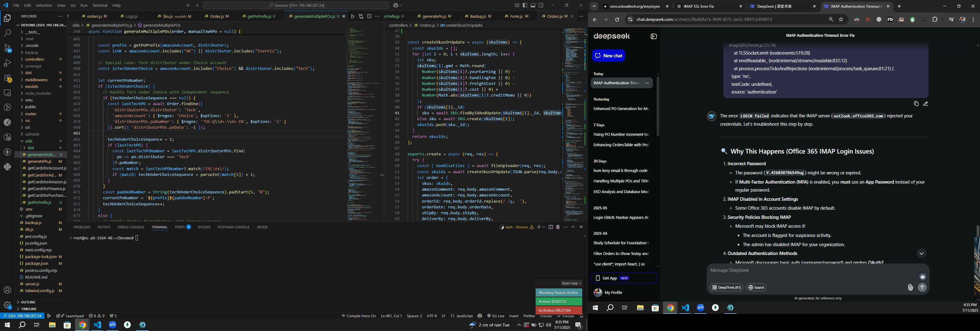The height and width of the screenshot is (331, 980).
Task: Edit the DeepSeek user message with pencil icon
Action: (925, 104)
